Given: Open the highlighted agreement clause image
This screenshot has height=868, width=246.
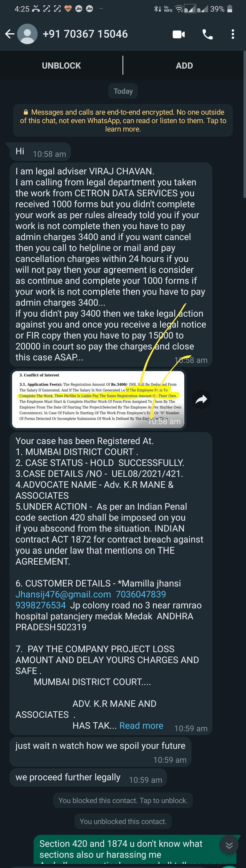Looking at the screenshot, I should tap(98, 400).
